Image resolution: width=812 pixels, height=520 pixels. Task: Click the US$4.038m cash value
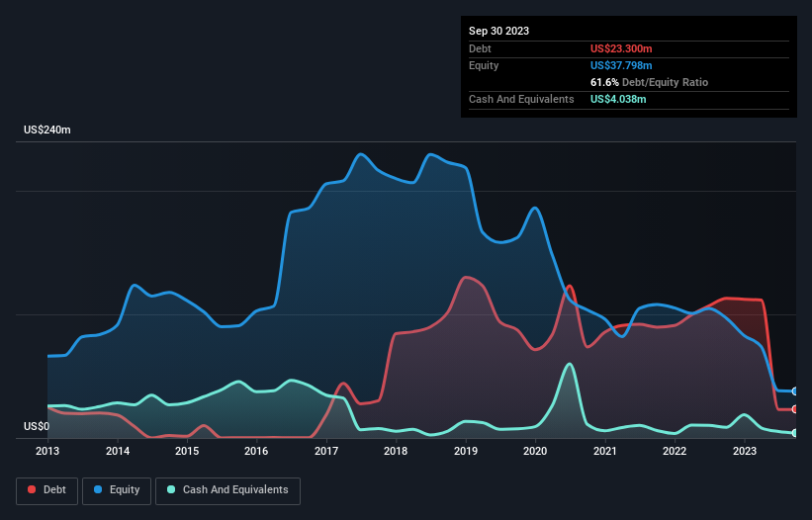[x=618, y=99]
